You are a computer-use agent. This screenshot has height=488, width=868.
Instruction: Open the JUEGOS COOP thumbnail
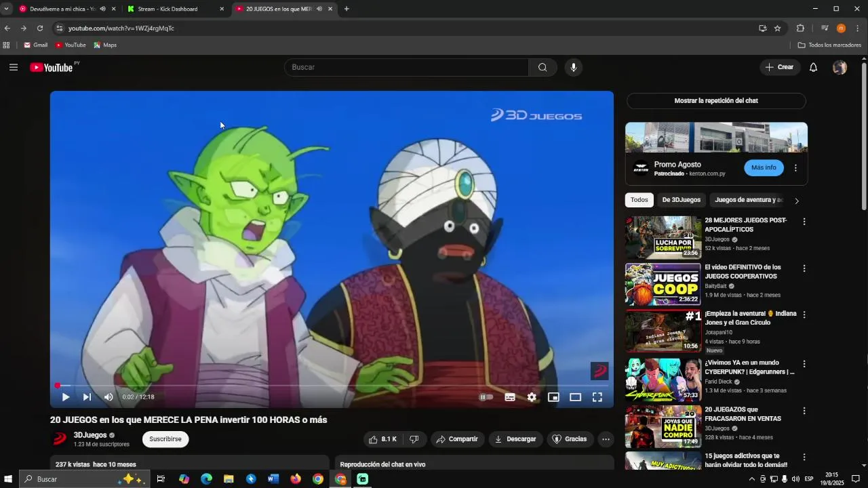[x=663, y=285]
